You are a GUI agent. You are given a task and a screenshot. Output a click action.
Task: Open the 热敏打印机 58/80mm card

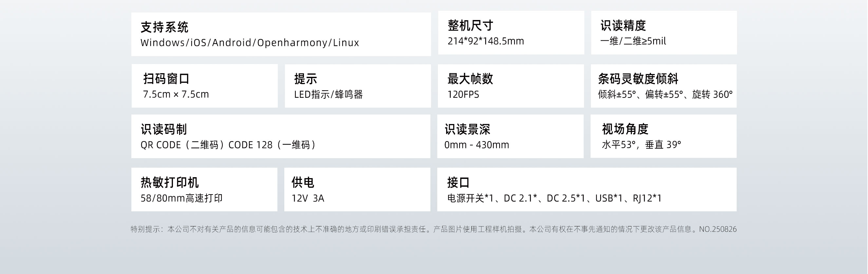[x=204, y=189]
